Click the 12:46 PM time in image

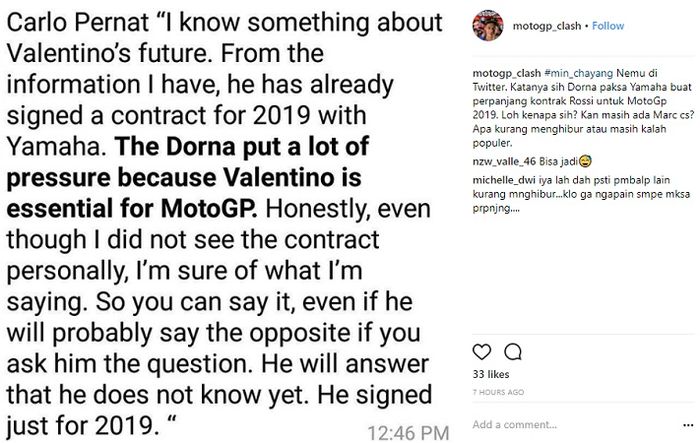coord(409,432)
